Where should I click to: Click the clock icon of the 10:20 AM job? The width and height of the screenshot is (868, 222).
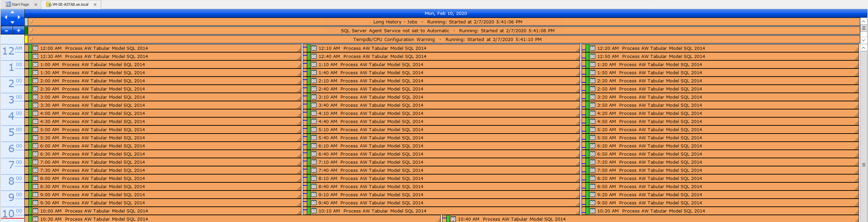pos(592,211)
